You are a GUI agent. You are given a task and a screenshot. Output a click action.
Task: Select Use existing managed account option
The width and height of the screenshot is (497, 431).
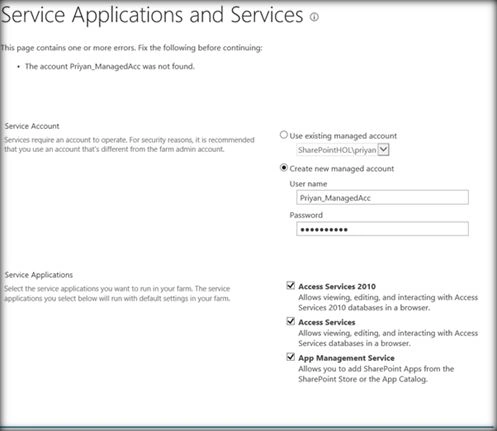(284, 135)
